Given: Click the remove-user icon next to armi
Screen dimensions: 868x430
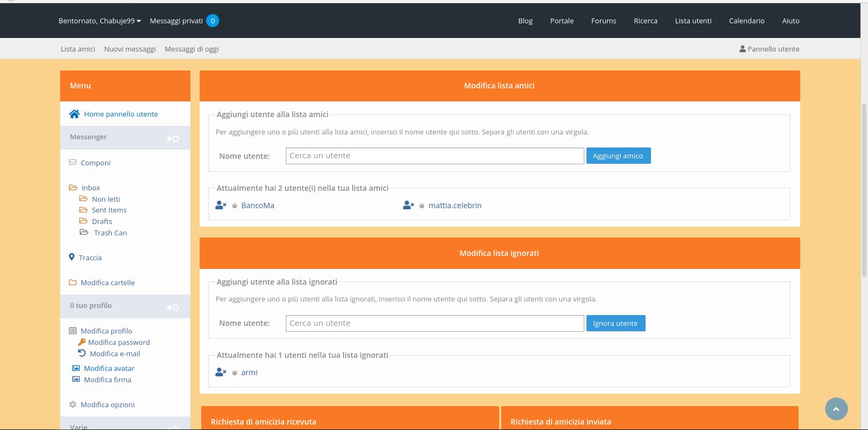Looking at the screenshot, I should [221, 372].
